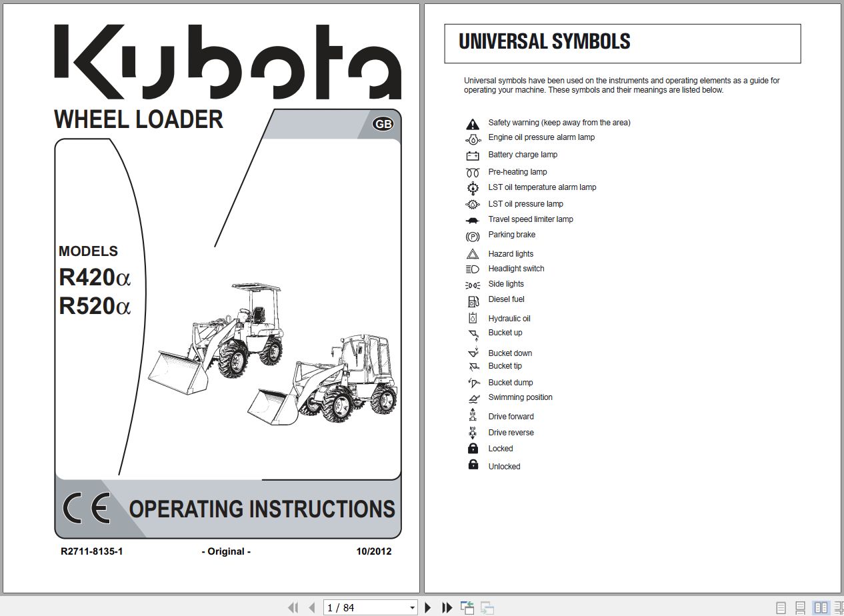The image size is (844, 616).
Task: Click the GB language badge
Action: tap(382, 124)
